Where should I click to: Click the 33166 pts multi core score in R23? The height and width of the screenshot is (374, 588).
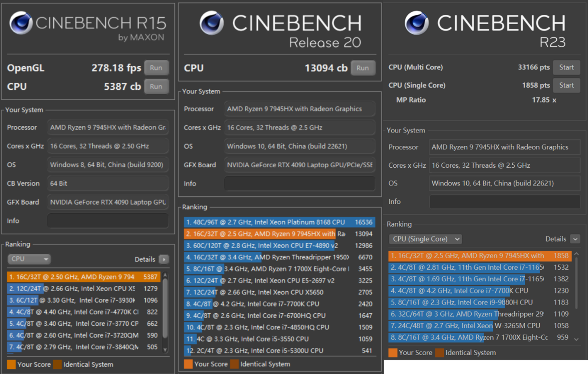click(x=534, y=67)
